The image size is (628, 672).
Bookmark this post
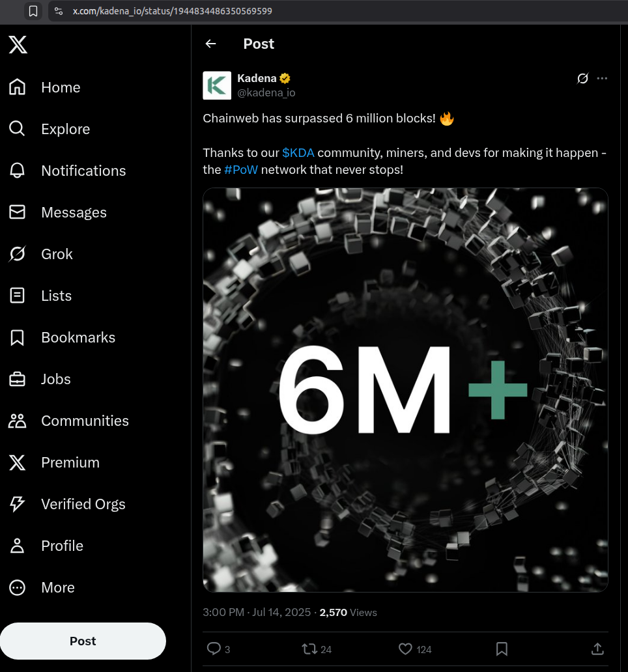coord(502,649)
